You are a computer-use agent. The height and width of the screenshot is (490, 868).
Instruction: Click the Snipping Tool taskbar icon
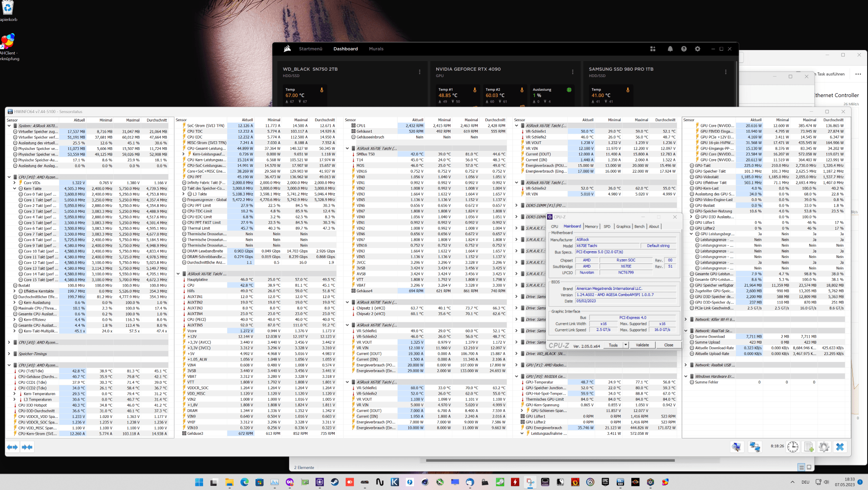530,482
